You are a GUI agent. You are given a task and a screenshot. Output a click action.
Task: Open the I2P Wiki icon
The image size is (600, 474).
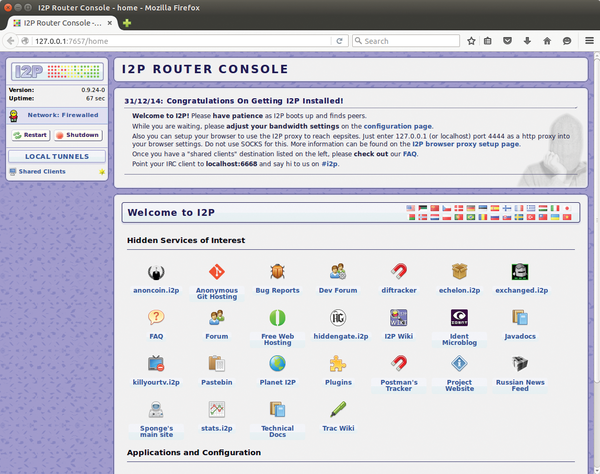[x=399, y=318]
